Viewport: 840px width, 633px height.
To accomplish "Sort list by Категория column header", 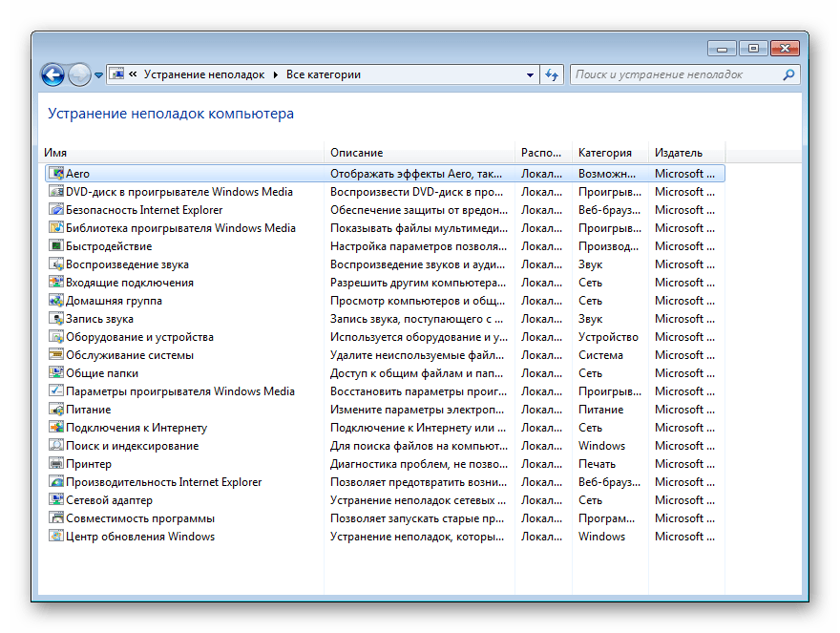I will pos(604,153).
